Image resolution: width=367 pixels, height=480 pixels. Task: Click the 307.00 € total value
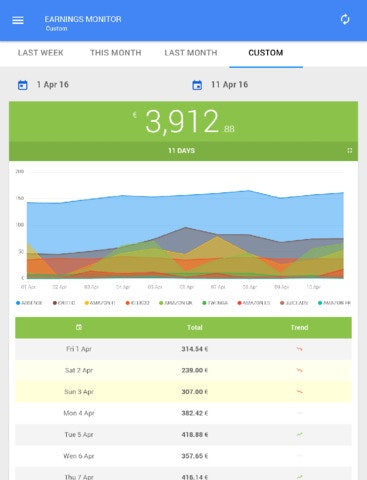point(195,392)
